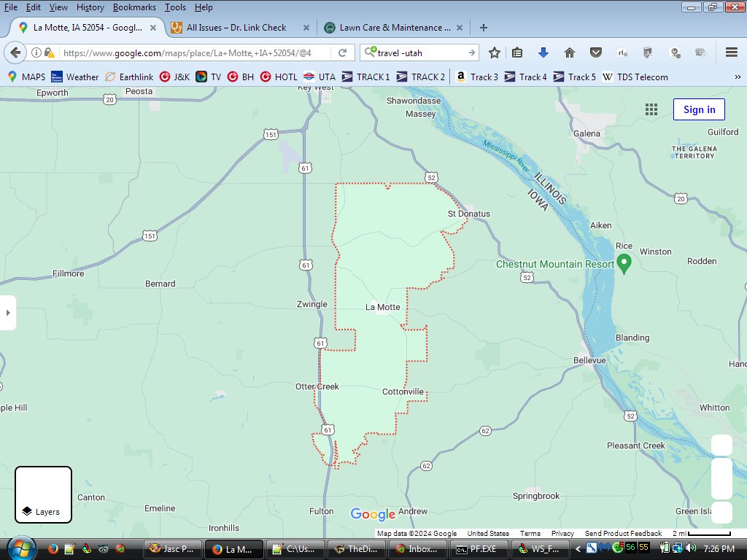747x560 pixels.
Task: Bookmark this page with the star icon
Action: (x=495, y=52)
